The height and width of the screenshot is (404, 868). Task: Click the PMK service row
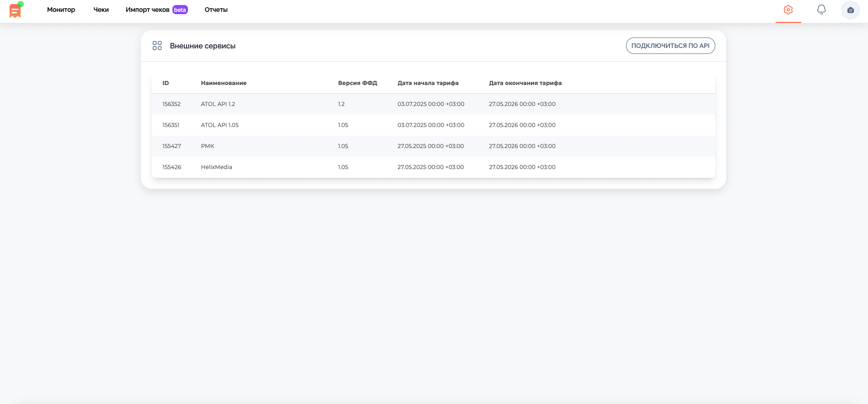[208, 146]
